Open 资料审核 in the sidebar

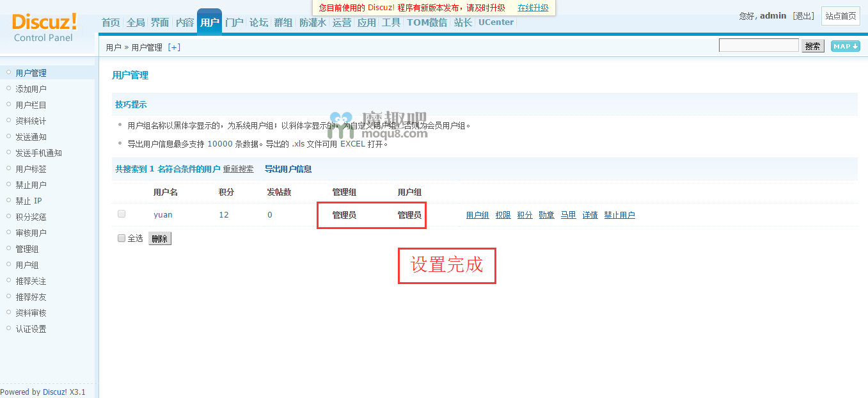pyautogui.click(x=31, y=313)
